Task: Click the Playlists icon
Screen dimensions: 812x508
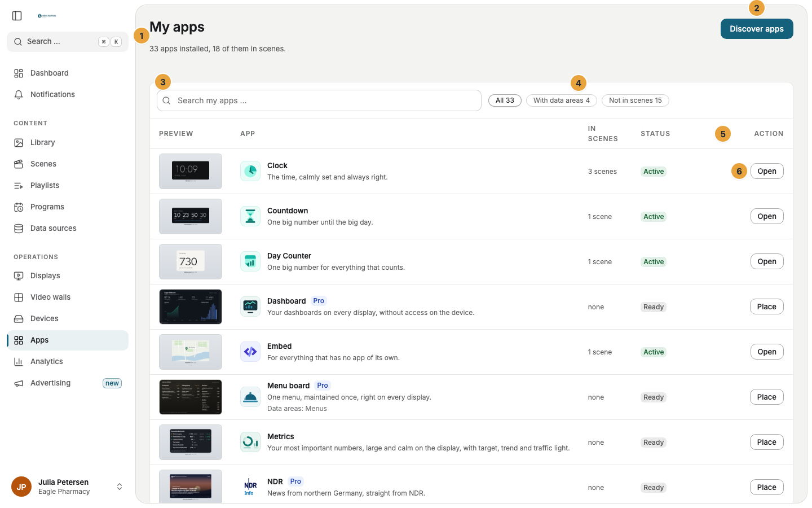Action: click(19, 186)
